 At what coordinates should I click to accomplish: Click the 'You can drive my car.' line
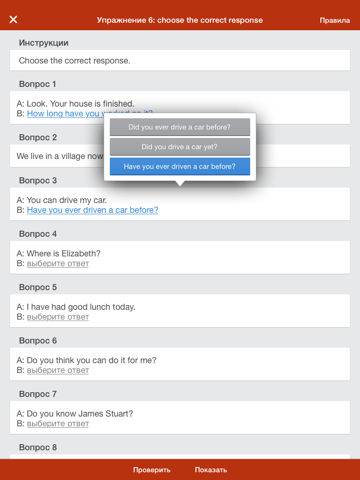click(x=62, y=200)
